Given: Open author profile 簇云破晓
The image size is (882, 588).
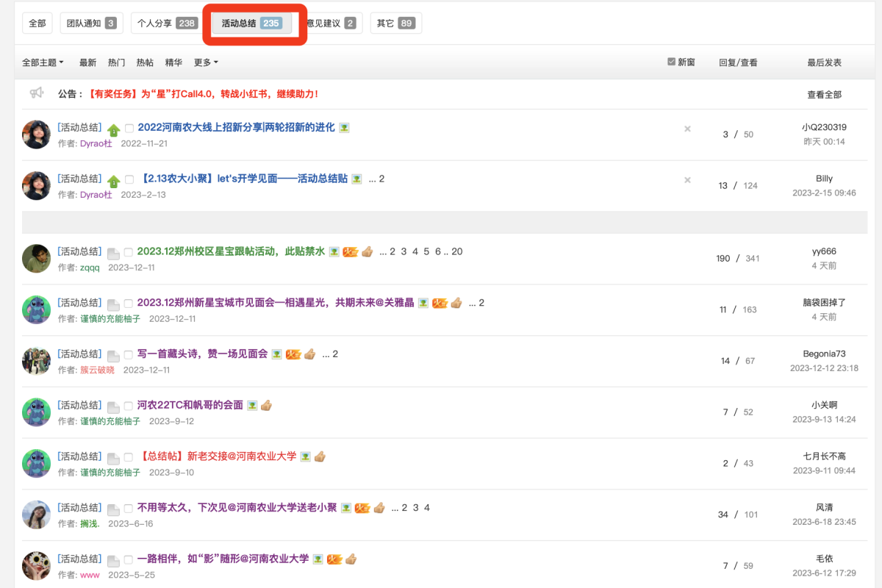Looking at the screenshot, I should 97,370.
